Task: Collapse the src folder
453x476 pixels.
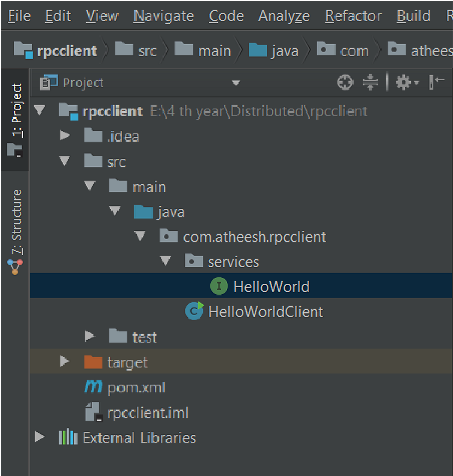Action: pyautogui.click(x=65, y=160)
